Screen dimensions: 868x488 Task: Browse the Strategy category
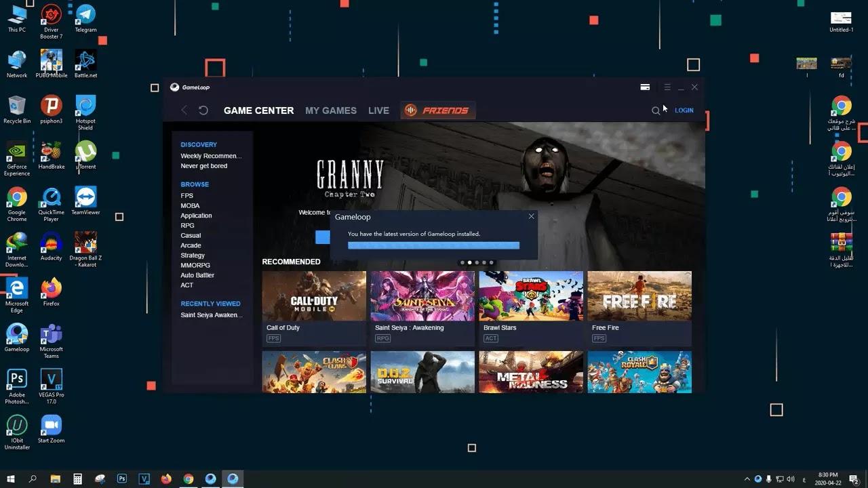coord(193,256)
